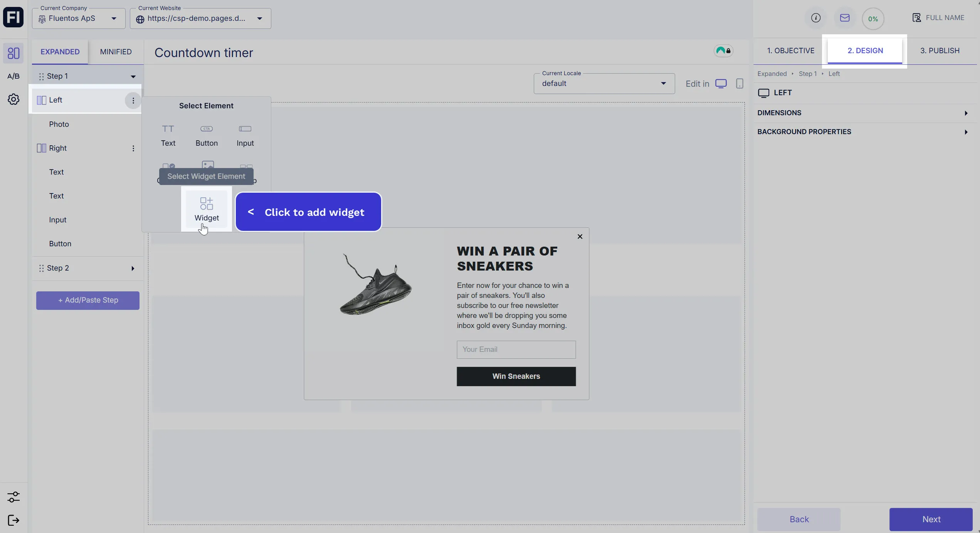This screenshot has width=980, height=533.
Task: Select the Text element in Select Element panel
Action: point(168,135)
